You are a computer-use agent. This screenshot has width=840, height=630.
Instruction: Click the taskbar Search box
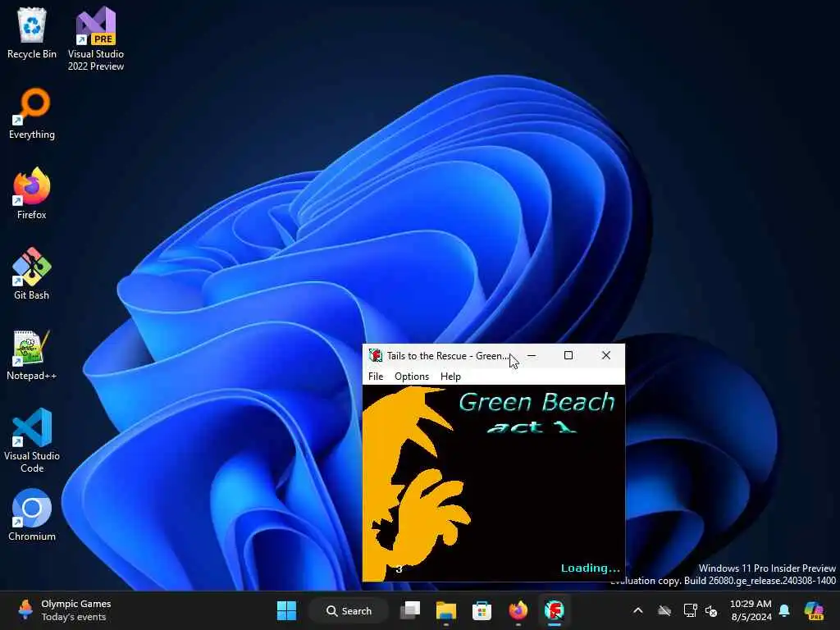pyautogui.click(x=349, y=610)
